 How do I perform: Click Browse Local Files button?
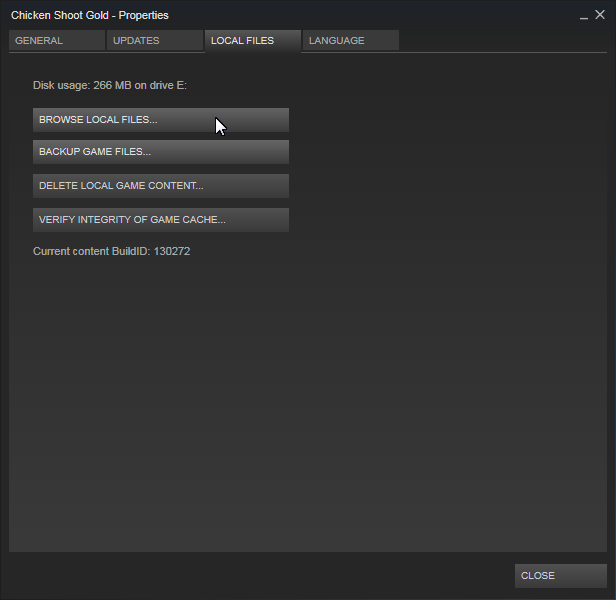pos(161,120)
